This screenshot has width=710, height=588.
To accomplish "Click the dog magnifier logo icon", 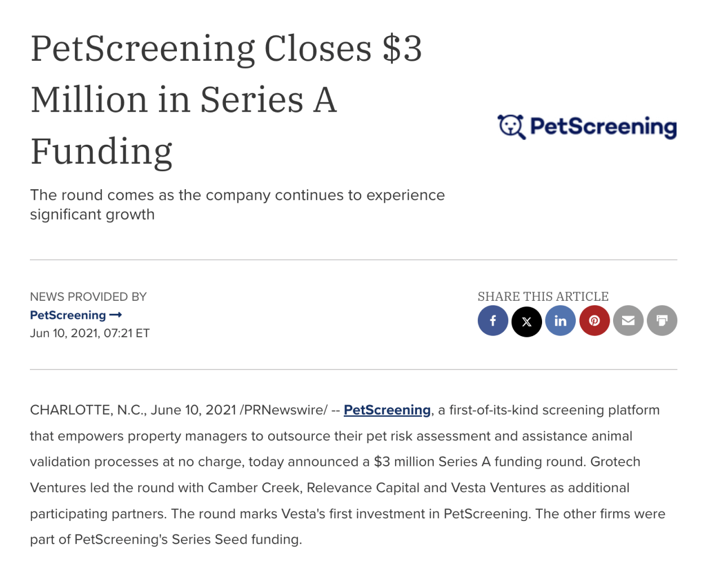I will click(512, 127).
